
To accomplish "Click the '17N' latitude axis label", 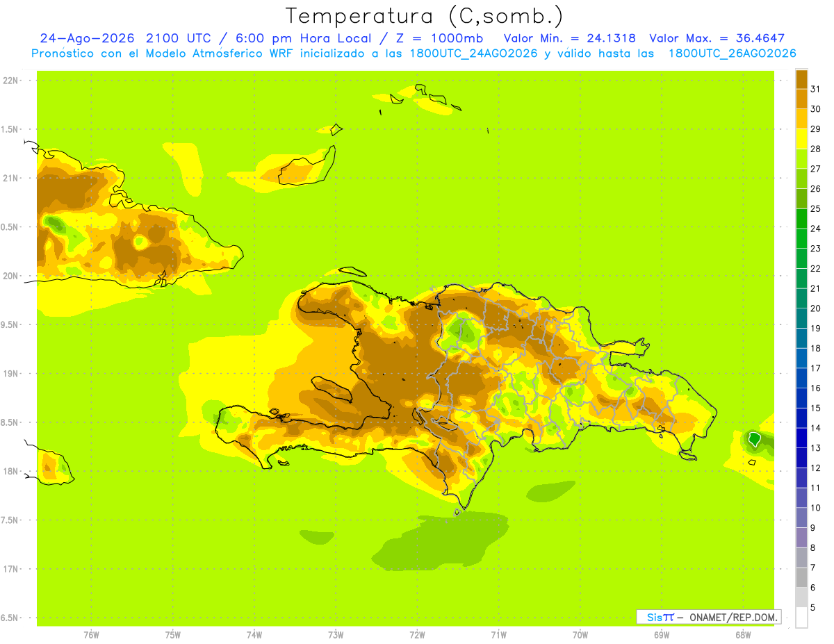I will pos(12,569).
